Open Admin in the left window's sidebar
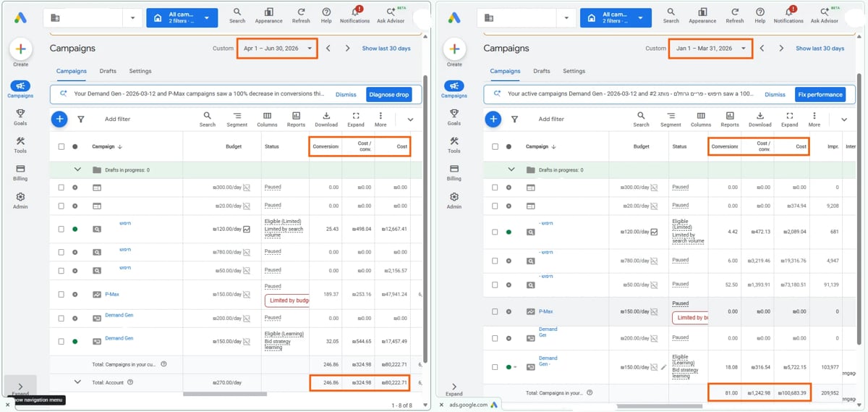868x412 pixels. [20, 201]
